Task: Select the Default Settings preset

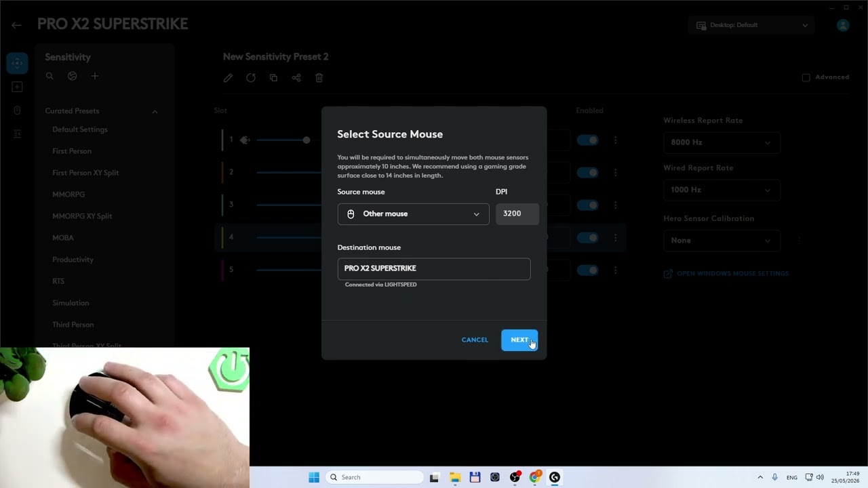Action: (x=80, y=129)
